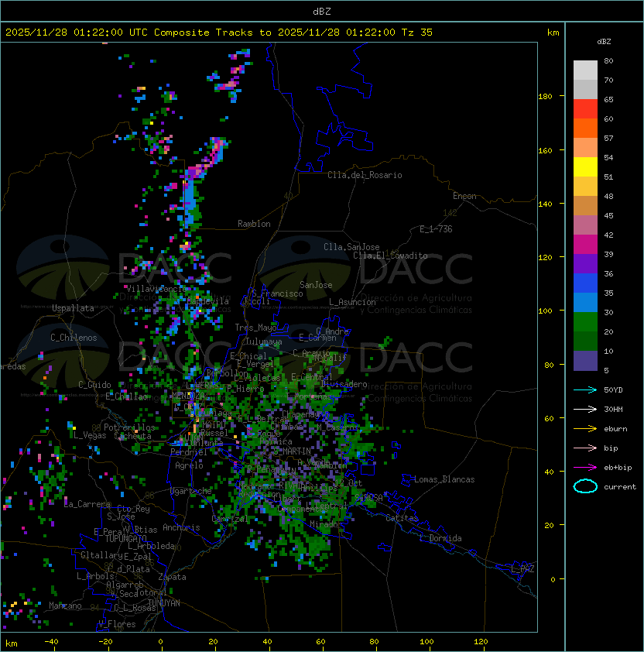Click the C_Chilenos map label

coord(74,338)
